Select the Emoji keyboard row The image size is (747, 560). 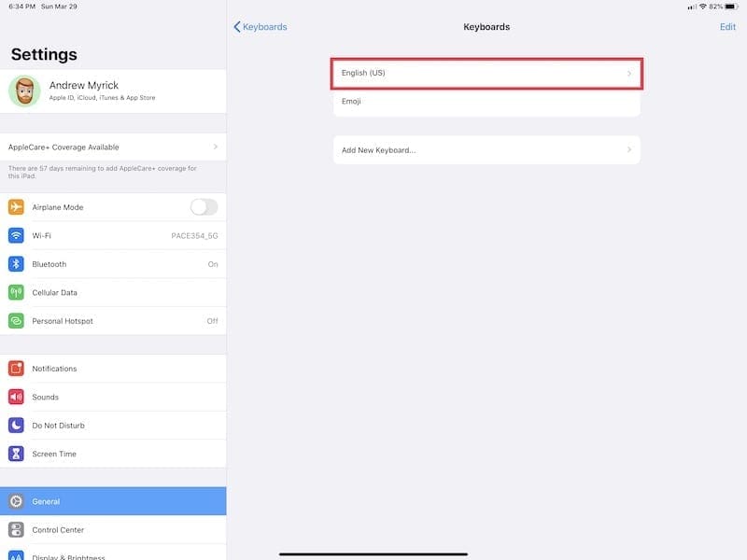point(486,102)
